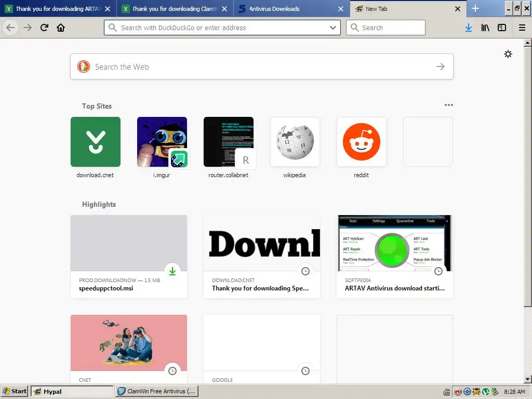Switch to ClamWin Free Antivirus taskbar button
The width and height of the screenshot is (532, 399).
pos(157,391)
